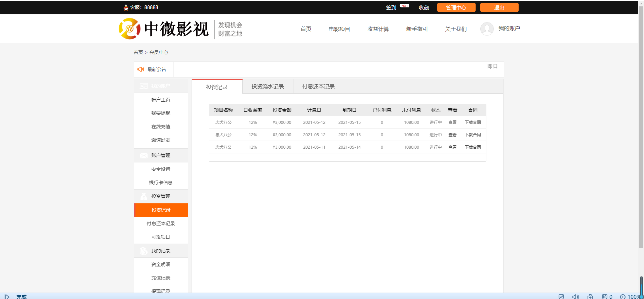Click the envelope icon beside 账户管理
Viewport: 644px width, 299px height.
[144, 156]
